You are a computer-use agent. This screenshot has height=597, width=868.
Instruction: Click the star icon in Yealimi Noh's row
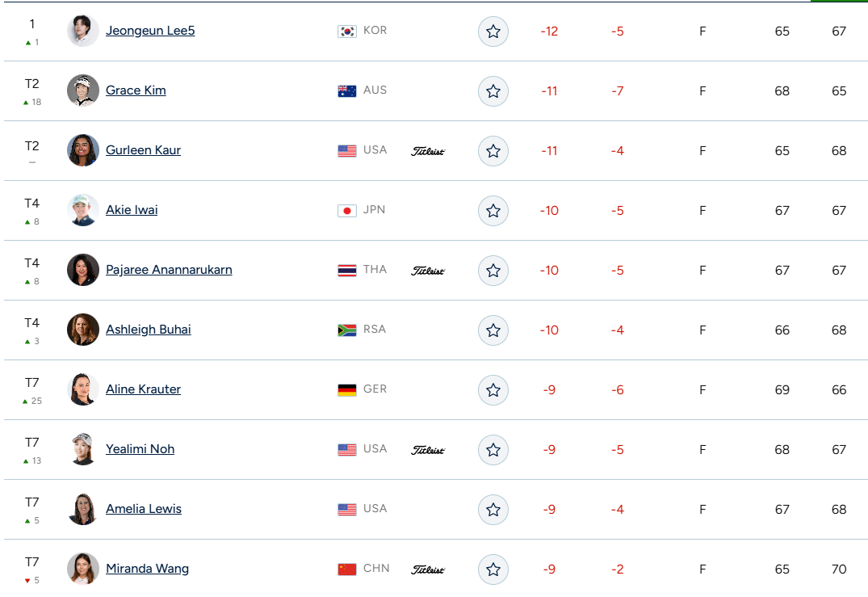coord(493,450)
